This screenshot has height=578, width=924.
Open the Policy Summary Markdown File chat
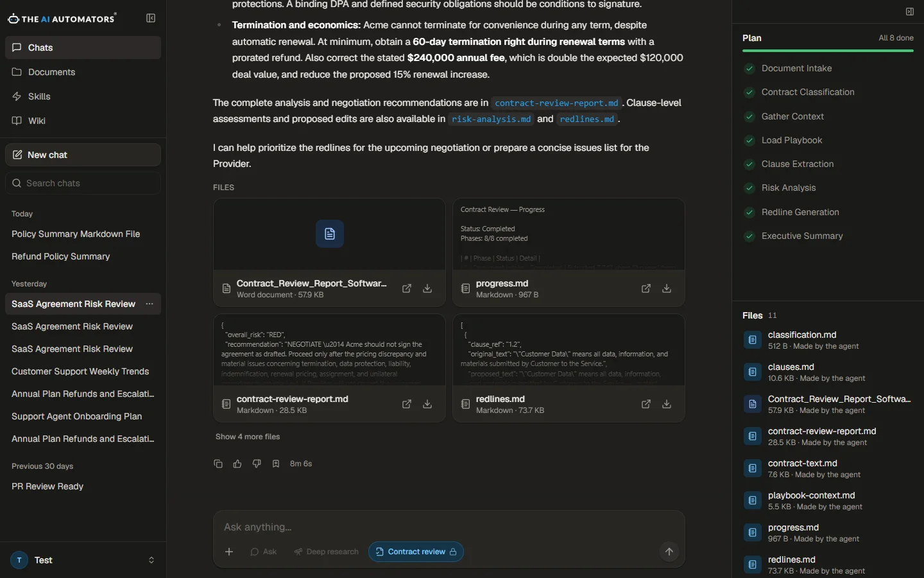(x=83, y=234)
